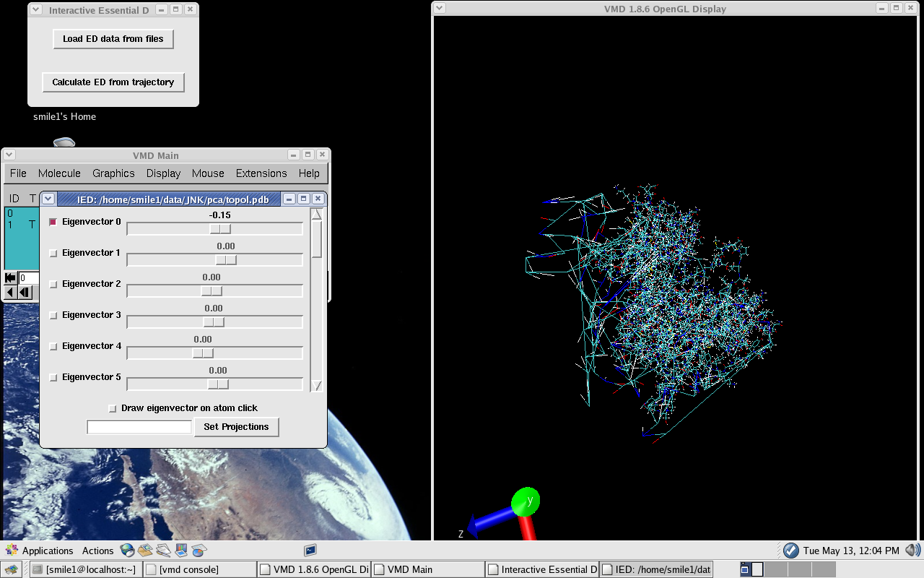The height and width of the screenshot is (578, 924).
Task: Click the email launcher icon in panel
Action: (x=146, y=551)
